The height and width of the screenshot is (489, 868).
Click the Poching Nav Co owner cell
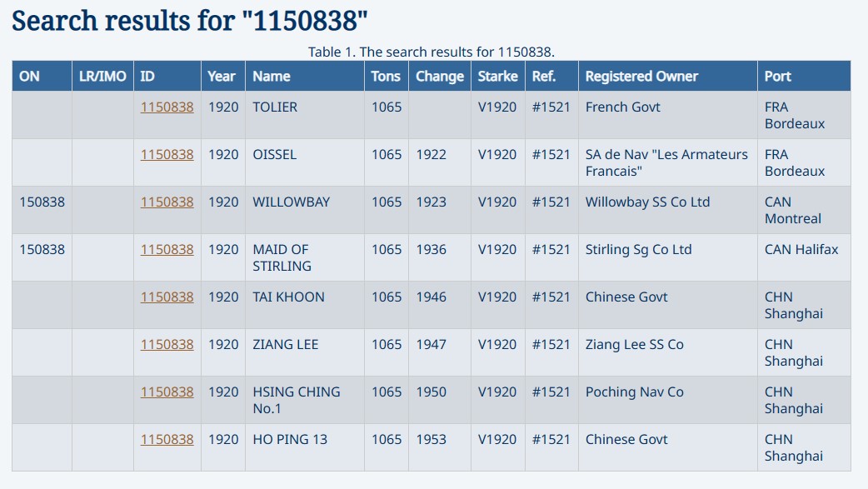click(x=667, y=400)
